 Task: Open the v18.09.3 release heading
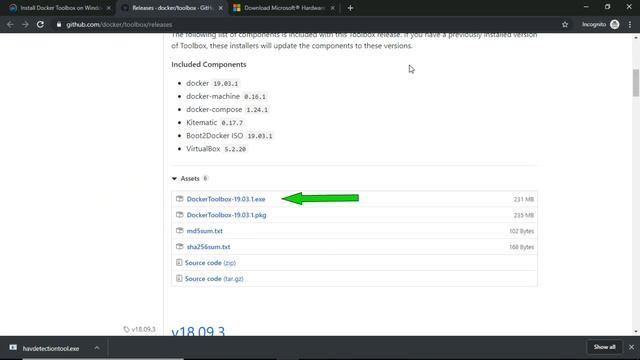198,331
